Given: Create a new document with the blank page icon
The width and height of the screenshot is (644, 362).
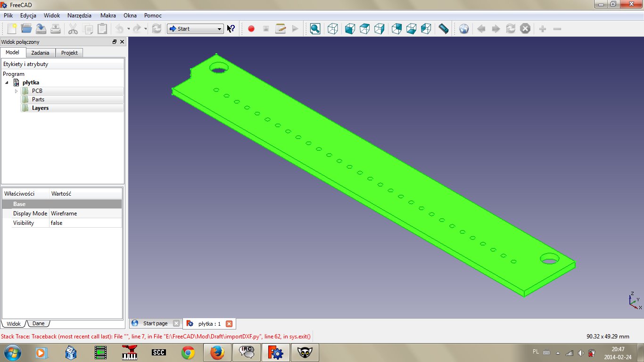Looking at the screenshot, I should pyautogui.click(x=12, y=29).
